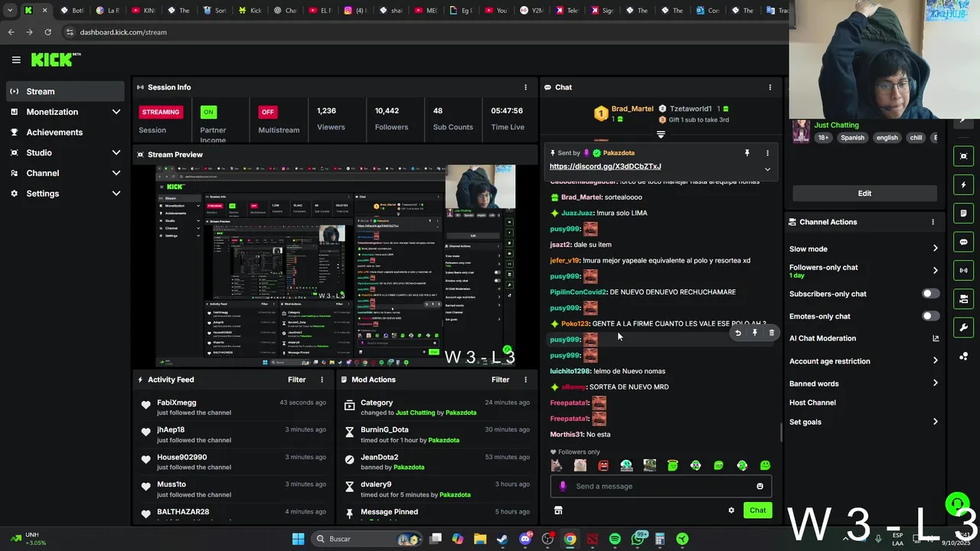
Task: Click the reply arrow on hovered chat message
Action: tap(738, 333)
